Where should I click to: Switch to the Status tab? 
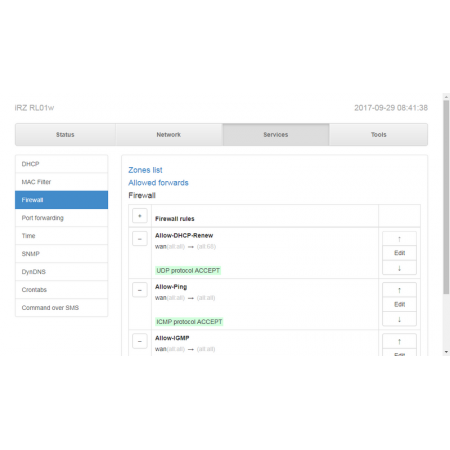pos(65,135)
